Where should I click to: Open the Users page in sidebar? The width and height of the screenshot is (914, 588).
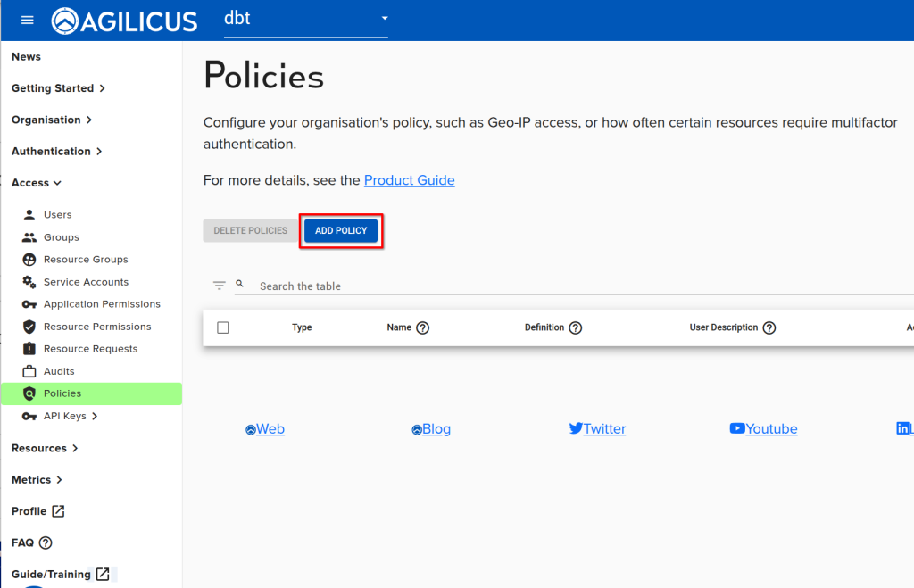(57, 215)
